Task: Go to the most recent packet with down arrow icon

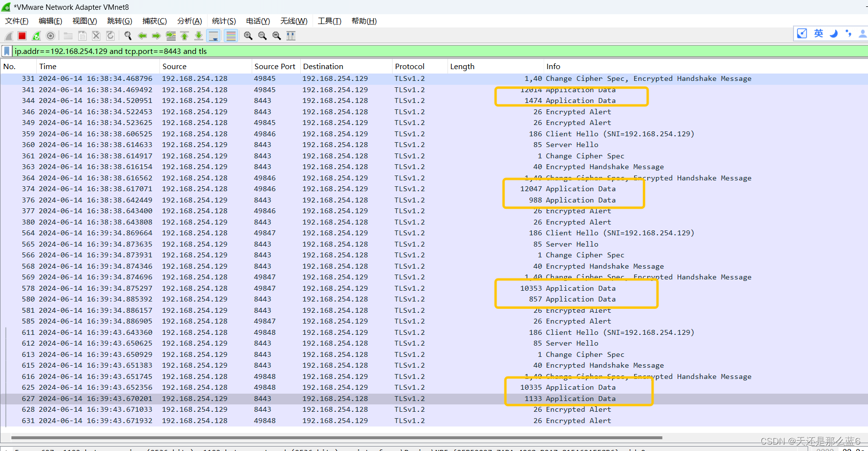Action: click(198, 35)
